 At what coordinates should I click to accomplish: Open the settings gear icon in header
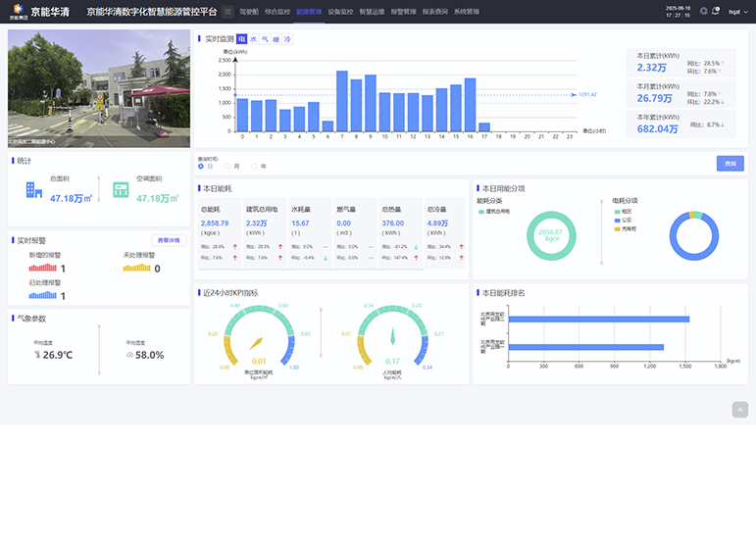tap(703, 11)
